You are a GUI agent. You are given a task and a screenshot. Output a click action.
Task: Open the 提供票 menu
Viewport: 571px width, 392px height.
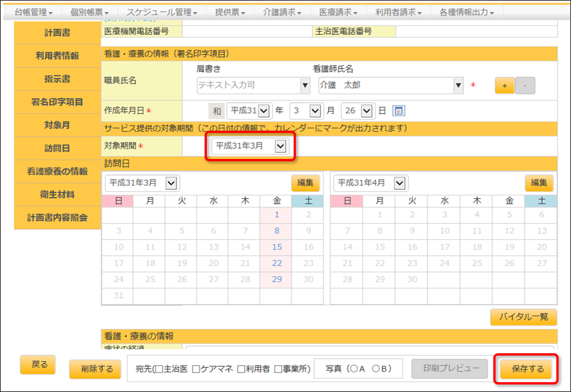[x=230, y=12]
